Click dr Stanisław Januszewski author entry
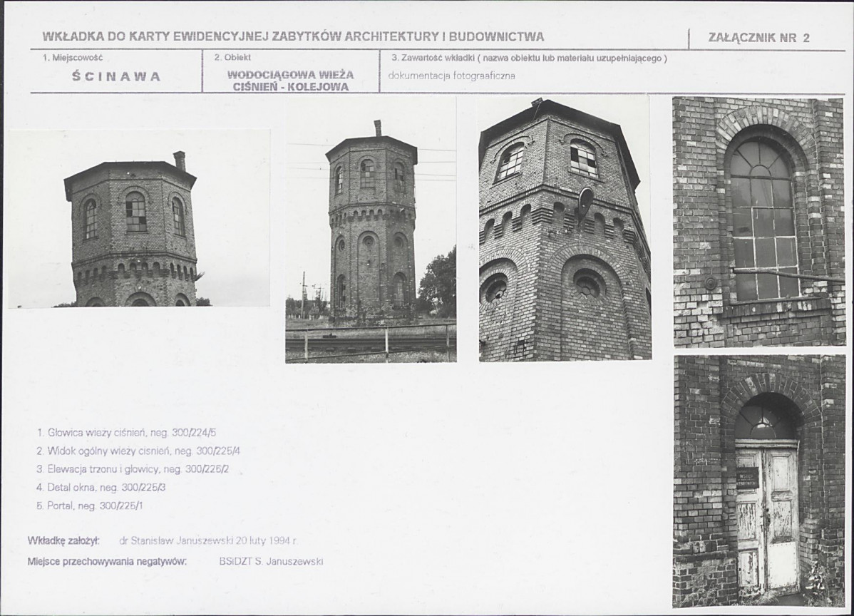Viewport: 854px width, 616px height. [209, 541]
